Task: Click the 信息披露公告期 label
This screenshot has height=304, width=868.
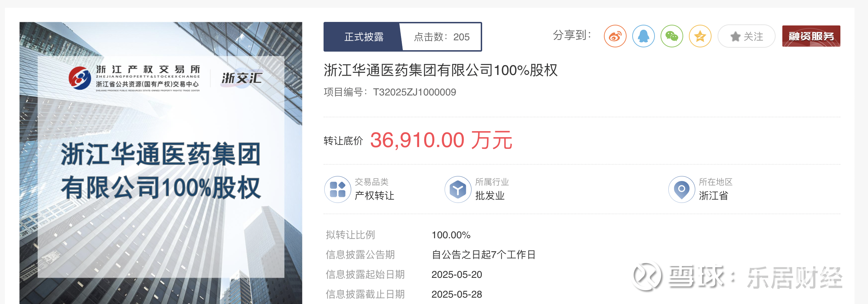Action: pos(360,255)
